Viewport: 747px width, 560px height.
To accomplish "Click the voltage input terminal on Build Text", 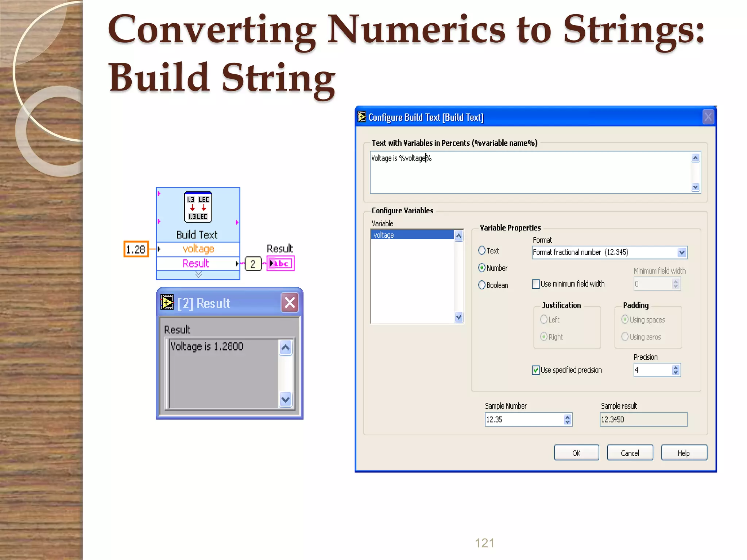I will tap(198, 249).
